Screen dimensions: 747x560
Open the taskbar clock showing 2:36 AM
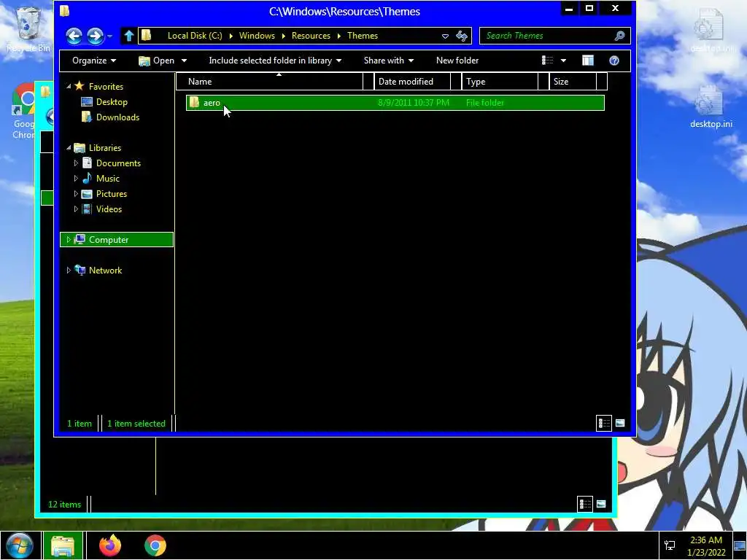[706, 546]
